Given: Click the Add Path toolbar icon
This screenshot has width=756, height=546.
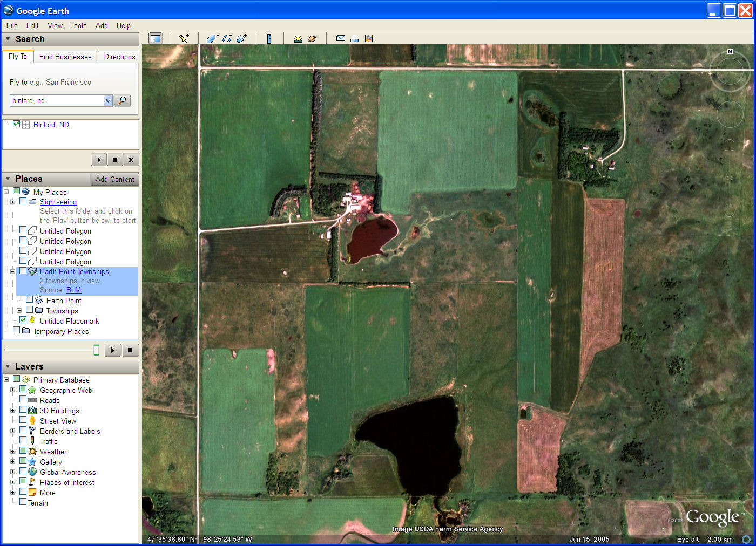Looking at the screenshot, I should coord(227,38).
